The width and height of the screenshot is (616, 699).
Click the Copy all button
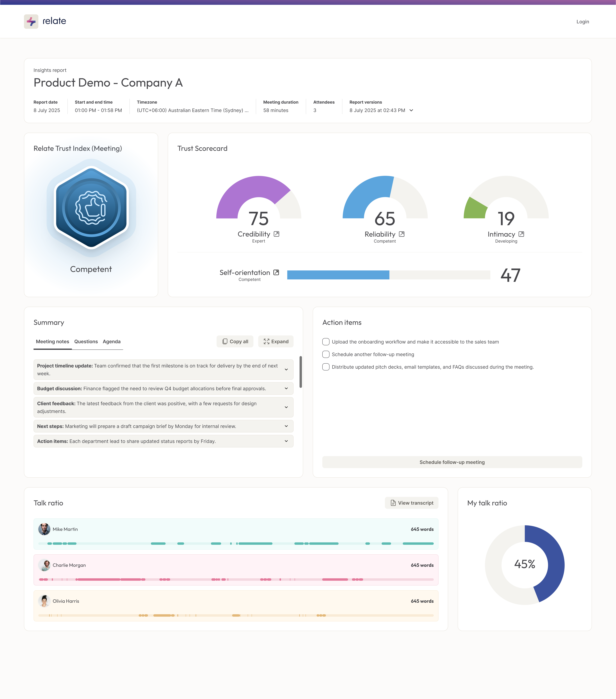[x=235, y=341]
